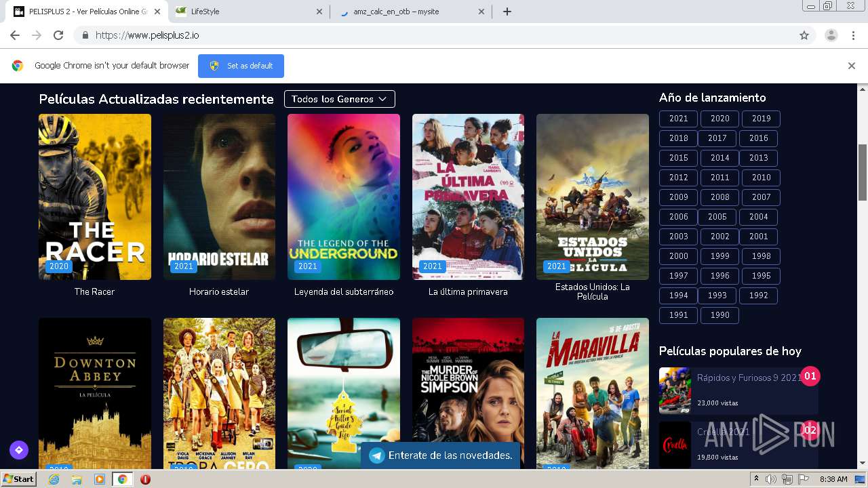
Task: Filter by year 1999
Action: (x=720, y=256)
